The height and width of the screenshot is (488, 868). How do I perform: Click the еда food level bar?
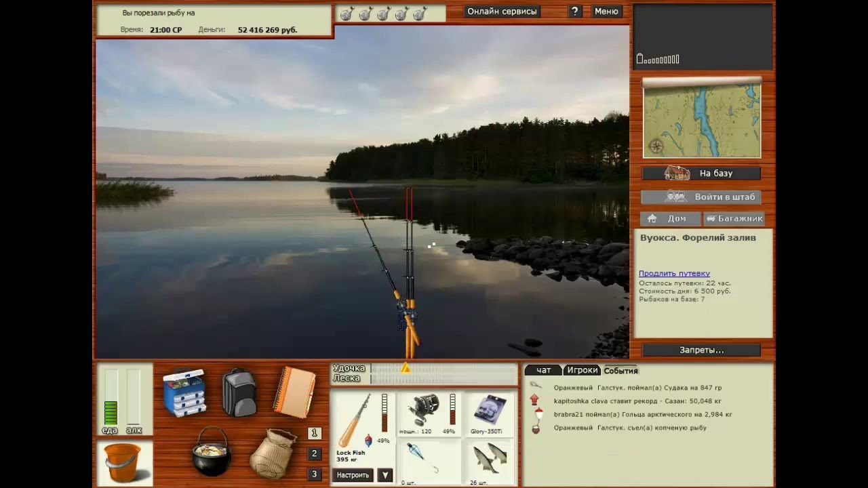[x=111, y=397]
